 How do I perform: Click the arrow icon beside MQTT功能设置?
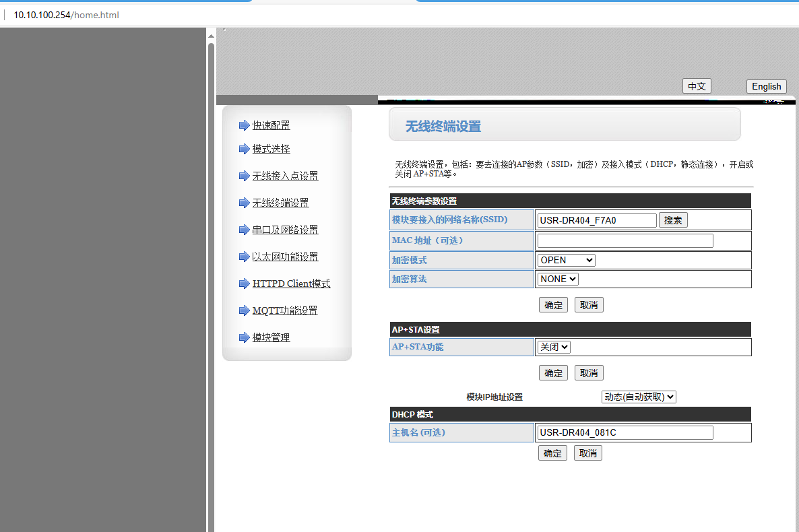pos(244,310)
